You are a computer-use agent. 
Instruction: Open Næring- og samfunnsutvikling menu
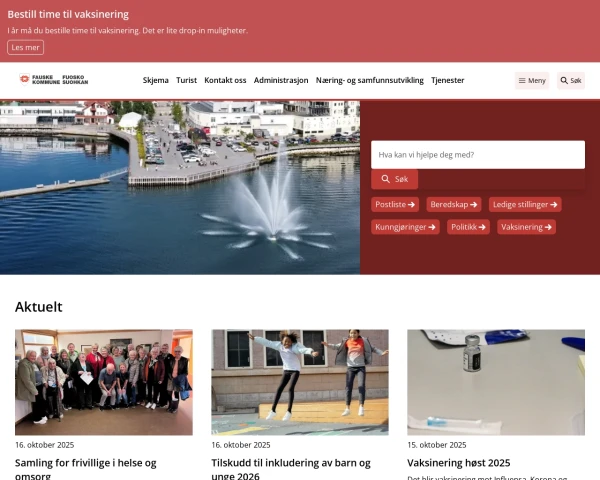pyautogui.click(x=369, y=80)
